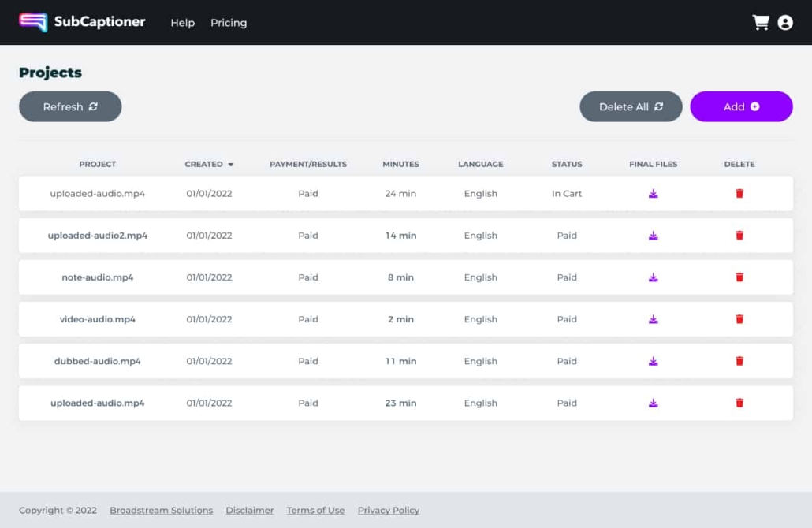Image resolution: width=812 pixels, height=528 pixels.
Task: Delete the video-audio.mp4 project
Action: [x=739, y=319]
